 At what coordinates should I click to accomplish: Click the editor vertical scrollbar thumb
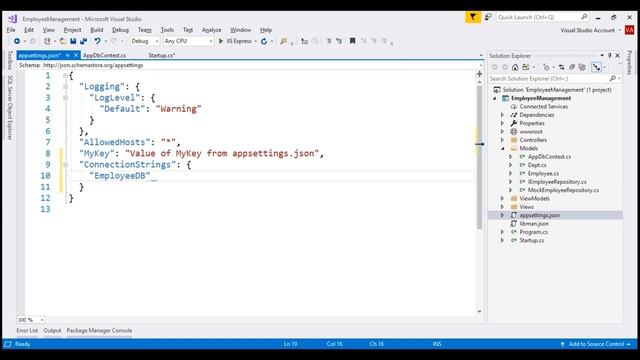480,157
